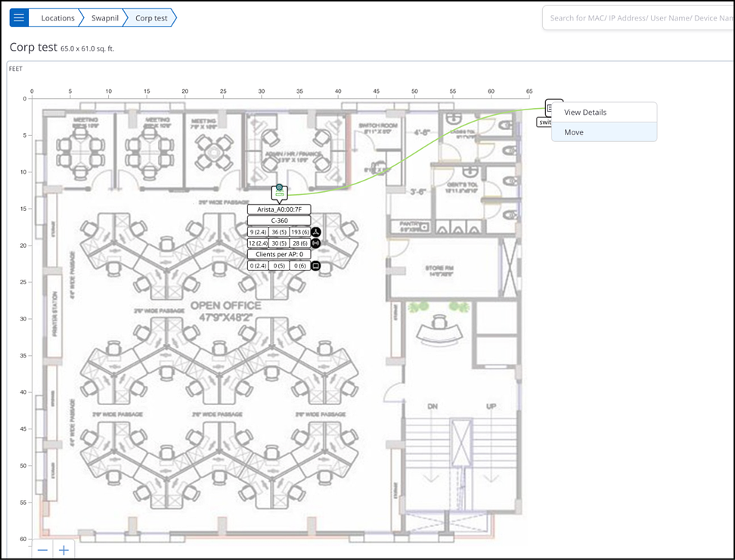
Task: Click the clients icon beside 0 (6)
Action: click(x=316, y=266)
